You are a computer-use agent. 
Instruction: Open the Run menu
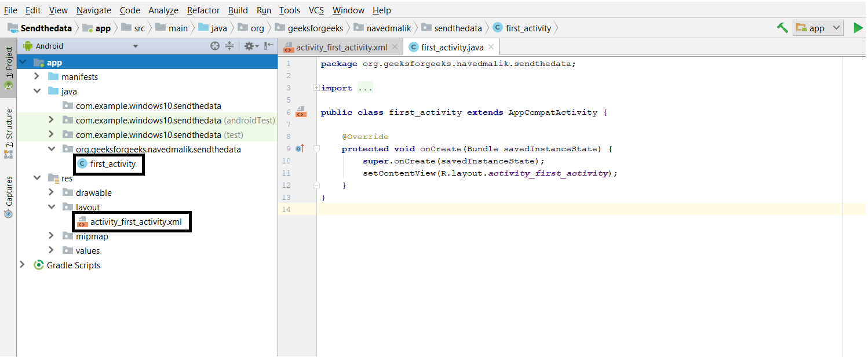264,10
